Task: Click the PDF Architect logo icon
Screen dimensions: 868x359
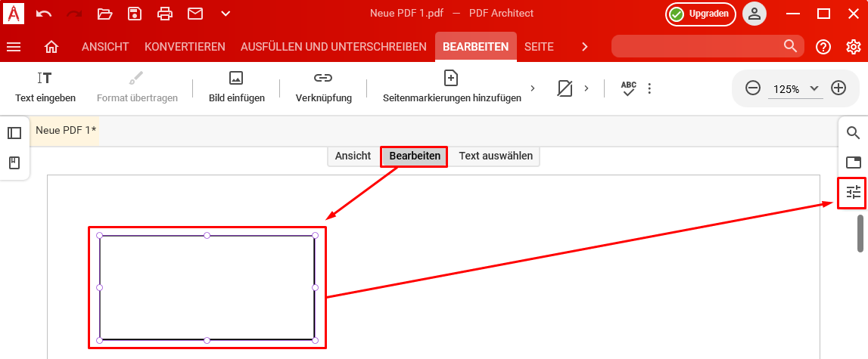Action: [x=14, y=13]
